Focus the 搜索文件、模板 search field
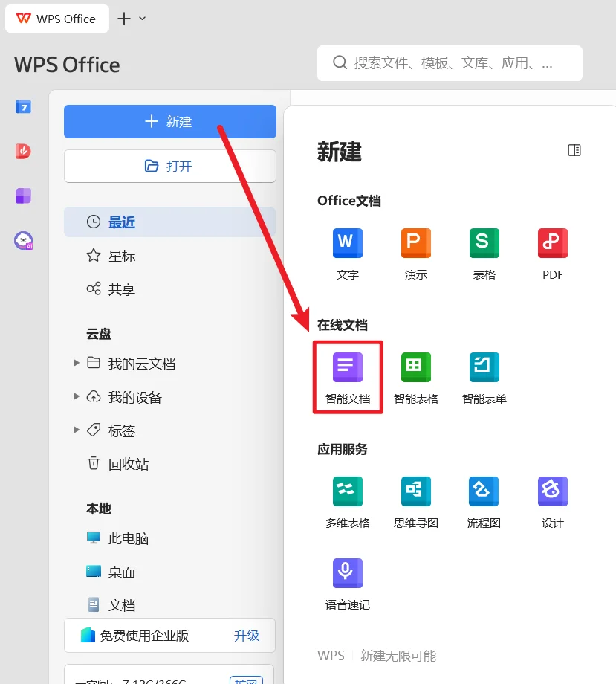This screenshot has height=684, width=616. point(450,63)
